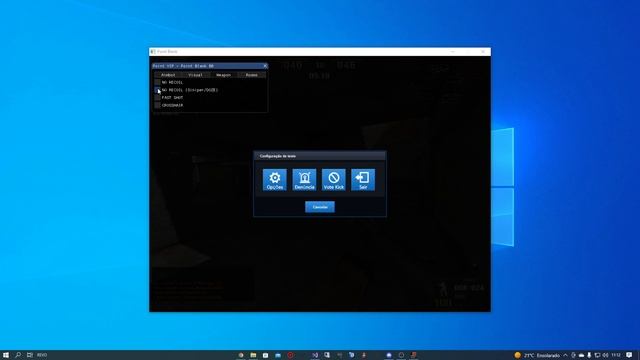Click the red circular taskbar icon

(290, 355)
